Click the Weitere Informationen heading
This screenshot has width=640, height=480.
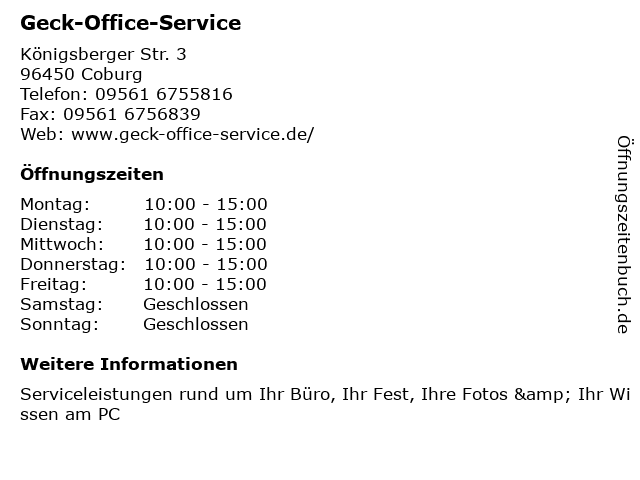(129, 364)
